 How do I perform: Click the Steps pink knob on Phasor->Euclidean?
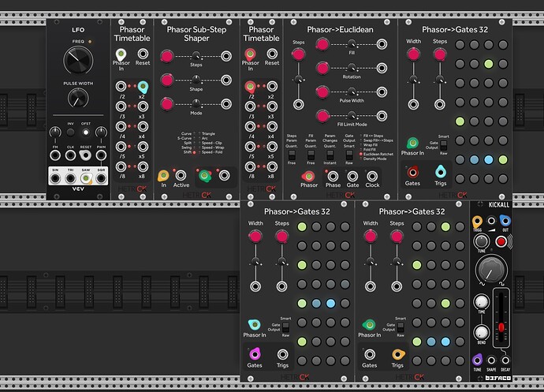point(298,54)
